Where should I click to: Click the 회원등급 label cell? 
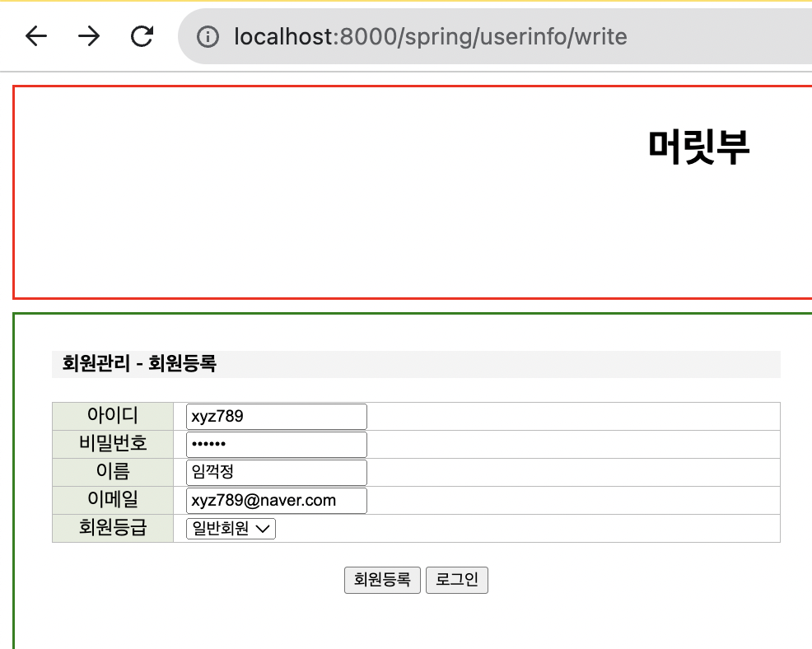[x=113, y=528]
